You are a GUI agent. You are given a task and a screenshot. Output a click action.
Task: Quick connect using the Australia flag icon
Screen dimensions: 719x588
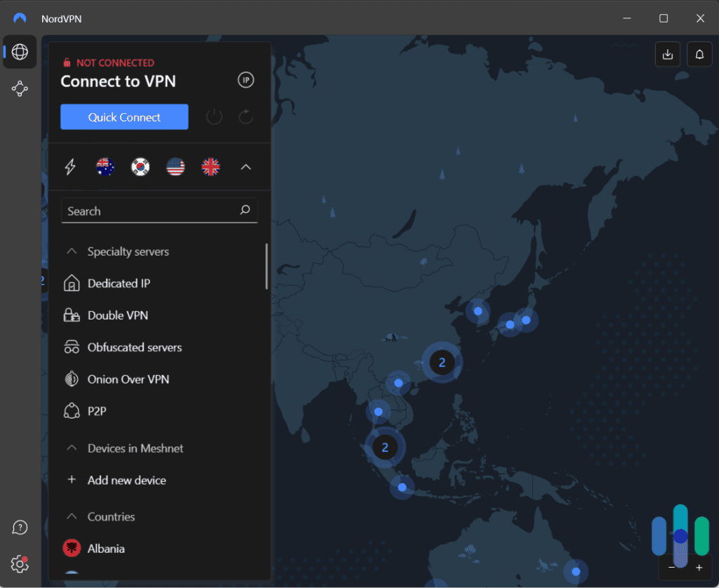click(x=105, y=166)
